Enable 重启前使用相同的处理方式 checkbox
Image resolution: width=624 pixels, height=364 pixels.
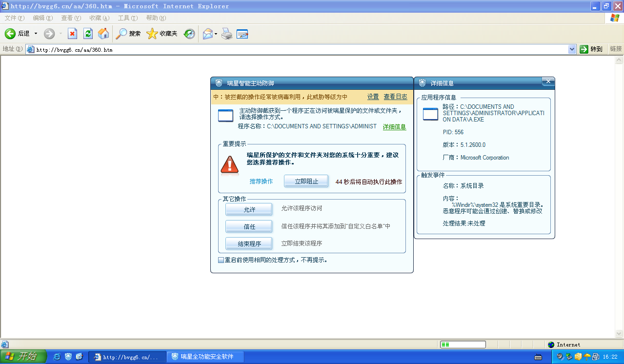coord(221,260)
